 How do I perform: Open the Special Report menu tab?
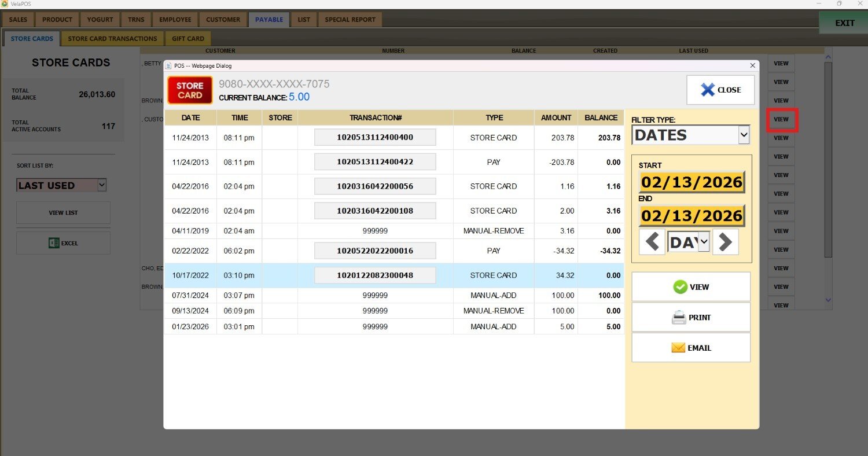[x=350, y=20]
